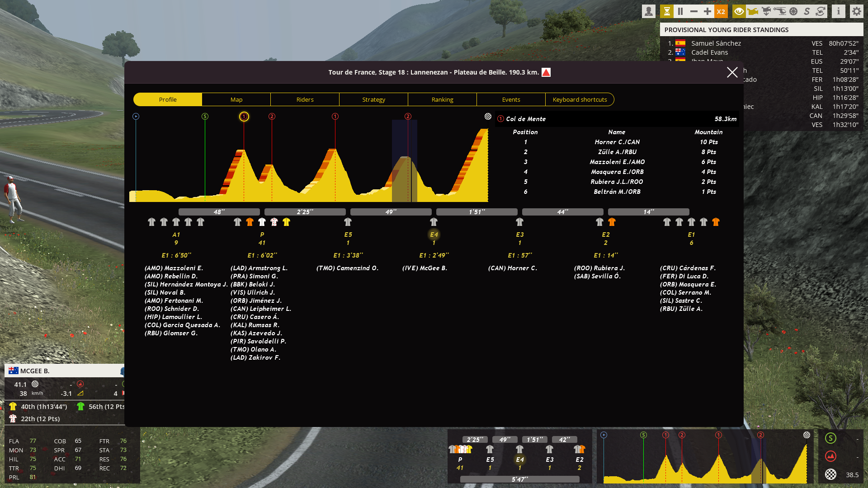Click the orange jersey in group E1
Viewport: 868px width, 488px height.
(x=716, y=222)
